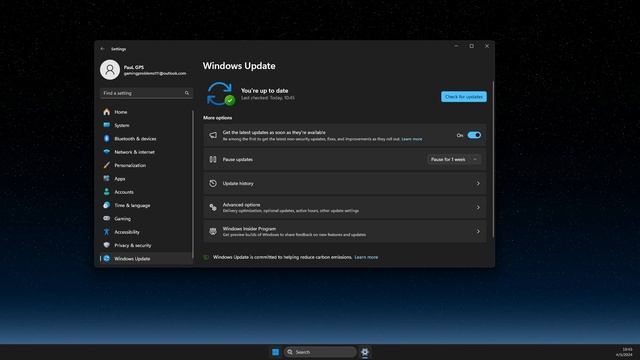Toggle off get latest updates switch
Viewport: 640px width, 360px height.
pos(474,135)
